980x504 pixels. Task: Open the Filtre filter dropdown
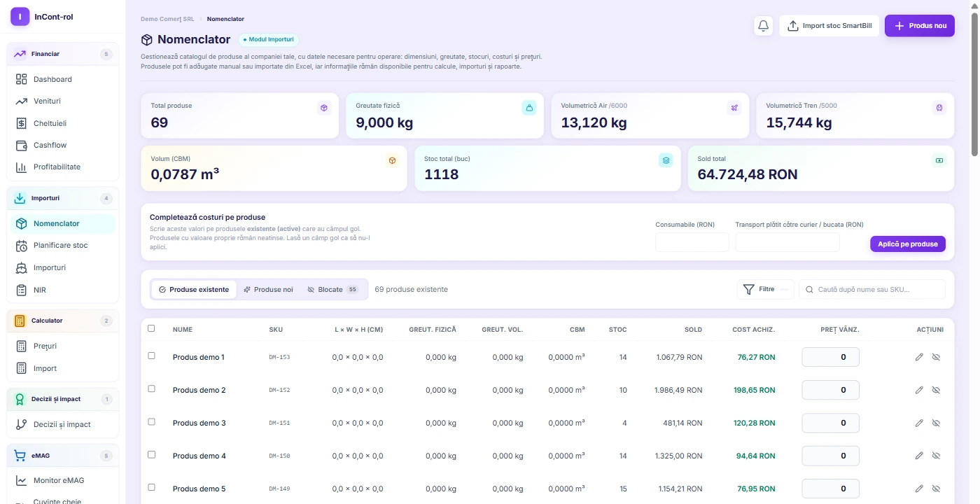point(766,289)
